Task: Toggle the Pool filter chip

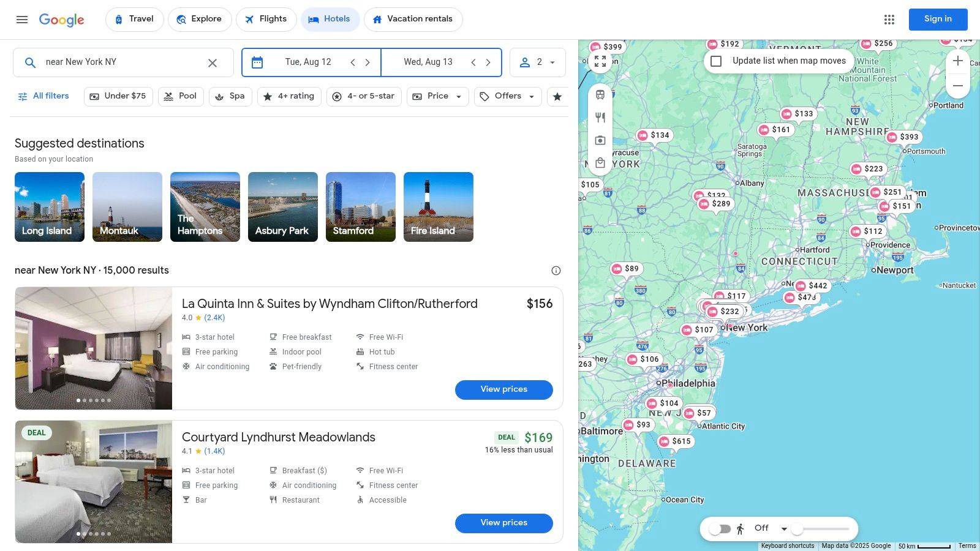Action: pos(181,96)
